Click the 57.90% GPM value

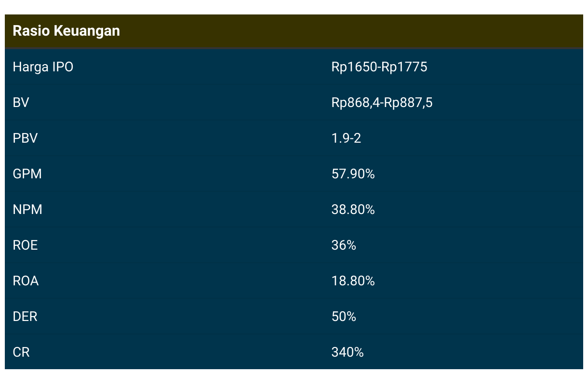tap(353, 174)
